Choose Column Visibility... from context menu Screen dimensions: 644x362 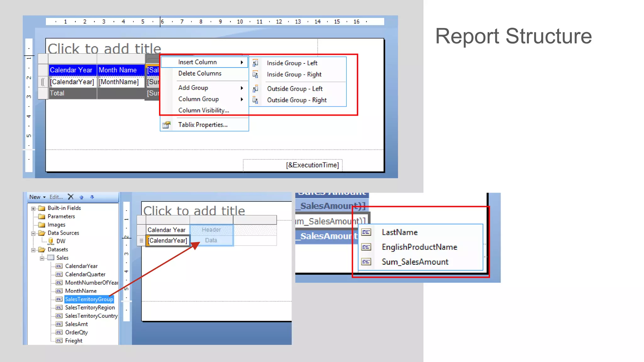click(x=204, y=110)
